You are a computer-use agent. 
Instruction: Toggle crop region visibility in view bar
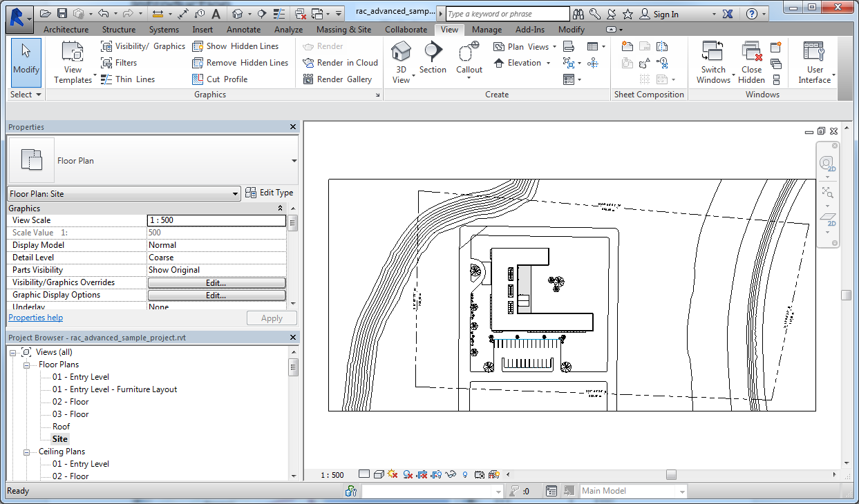coord(437,474)
